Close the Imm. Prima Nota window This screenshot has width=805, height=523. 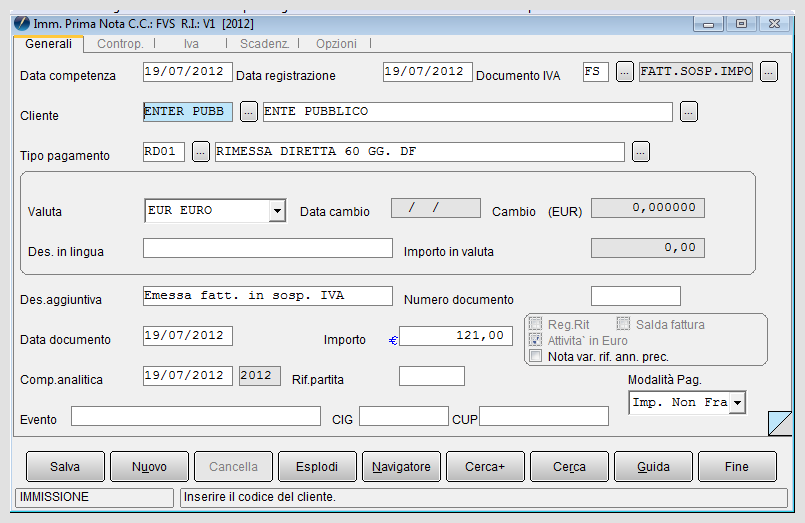[774, 24]
